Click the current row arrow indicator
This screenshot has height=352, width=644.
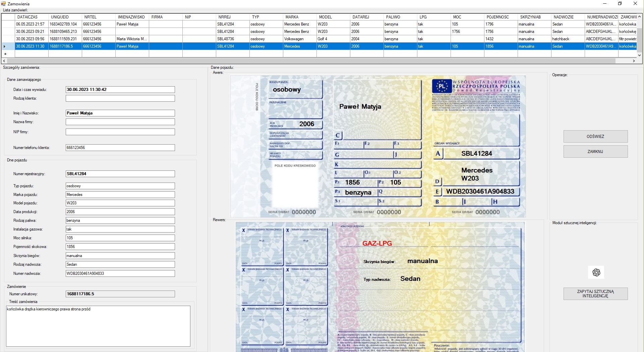5,46
